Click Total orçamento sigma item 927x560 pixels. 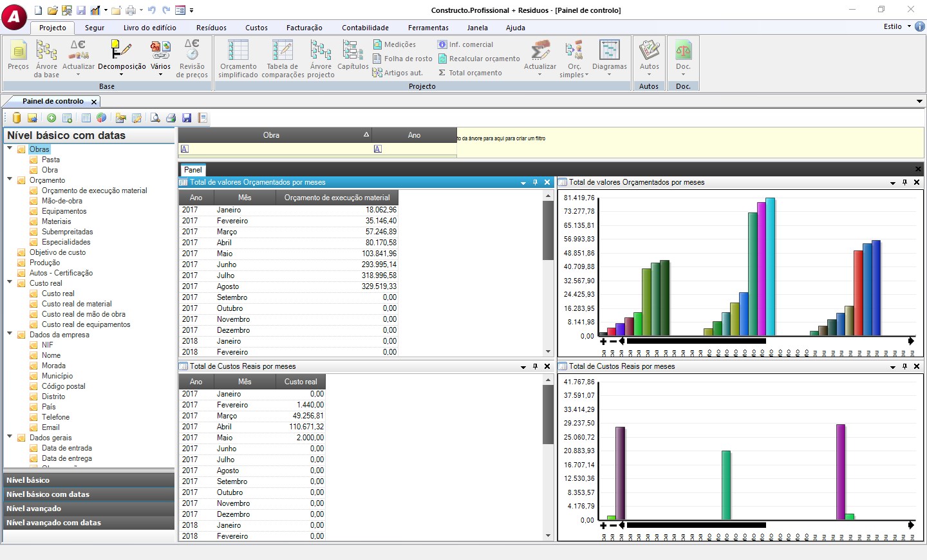point(470,73)
